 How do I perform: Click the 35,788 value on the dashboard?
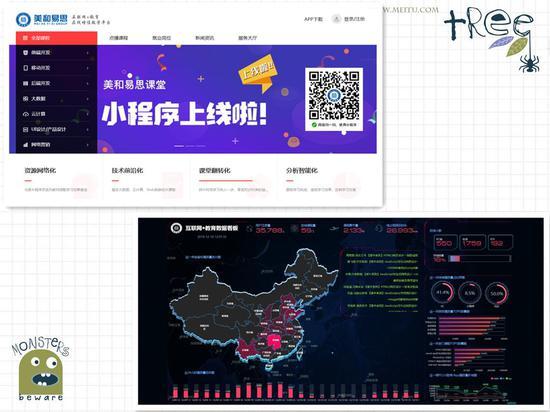(x=270, y=230)
